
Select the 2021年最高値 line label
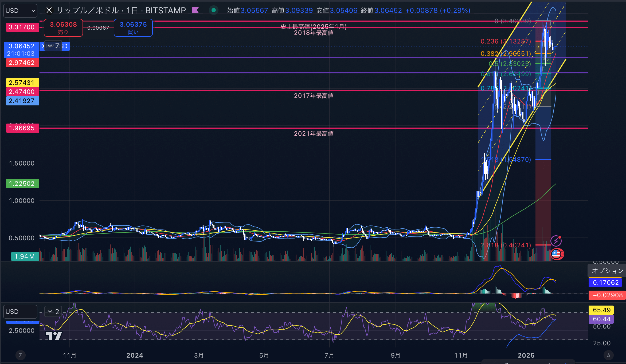point(314,134)
